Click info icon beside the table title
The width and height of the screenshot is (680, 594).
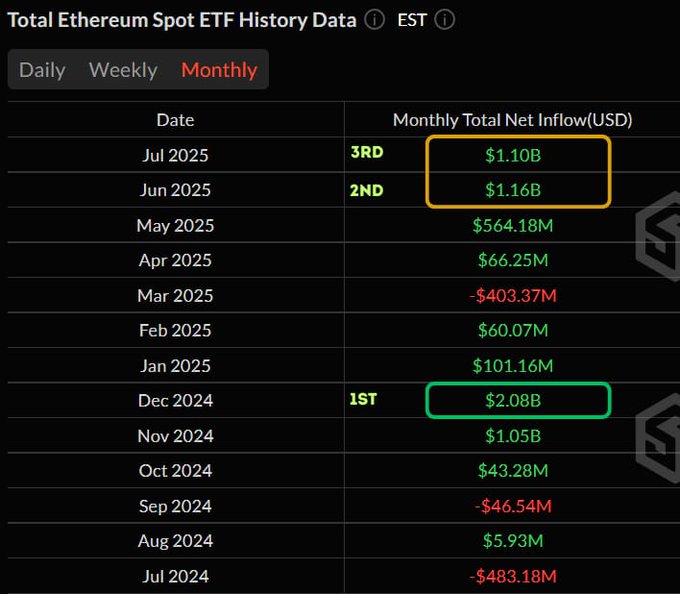coord(374,20)
